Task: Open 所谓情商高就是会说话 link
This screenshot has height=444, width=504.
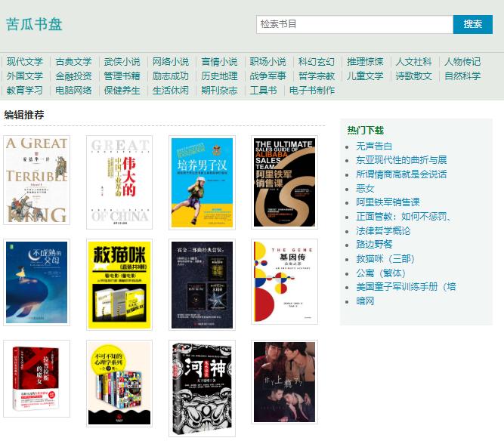Action: tap(401, 174)
